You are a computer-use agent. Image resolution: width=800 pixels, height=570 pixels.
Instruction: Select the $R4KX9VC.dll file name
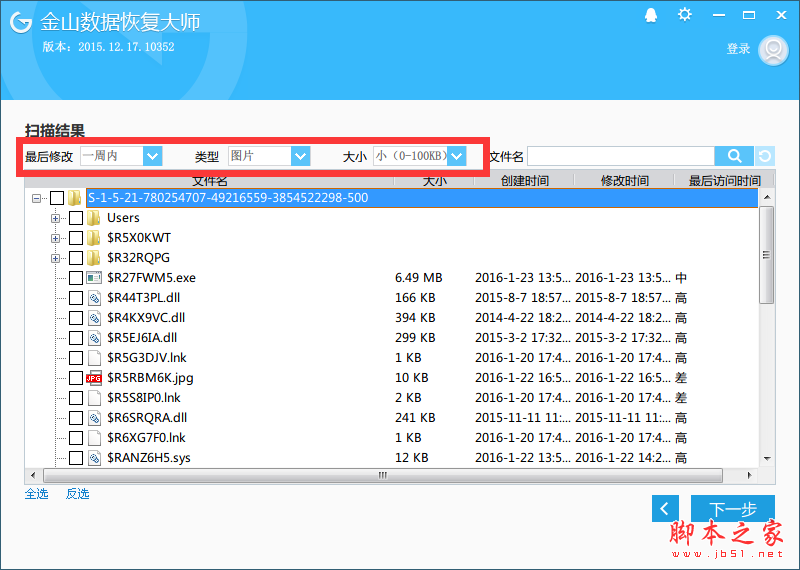pyautogui.click(x=146, y=318)
